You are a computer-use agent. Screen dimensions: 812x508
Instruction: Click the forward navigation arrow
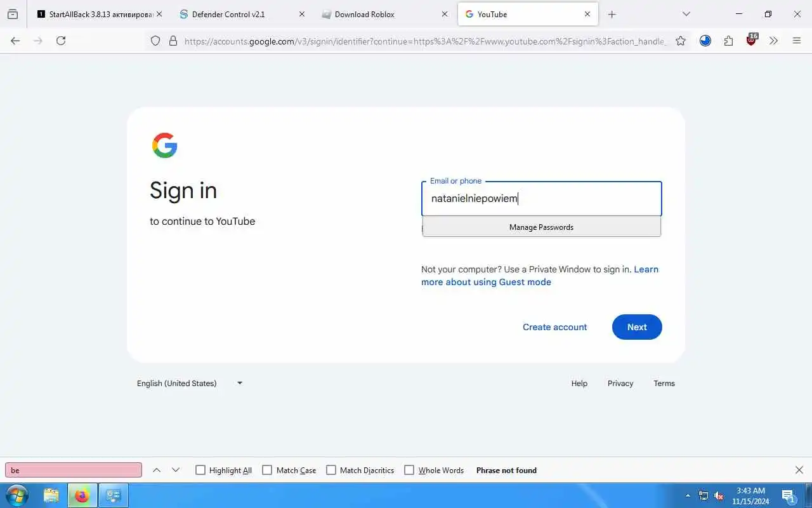[x=38, y=41]
